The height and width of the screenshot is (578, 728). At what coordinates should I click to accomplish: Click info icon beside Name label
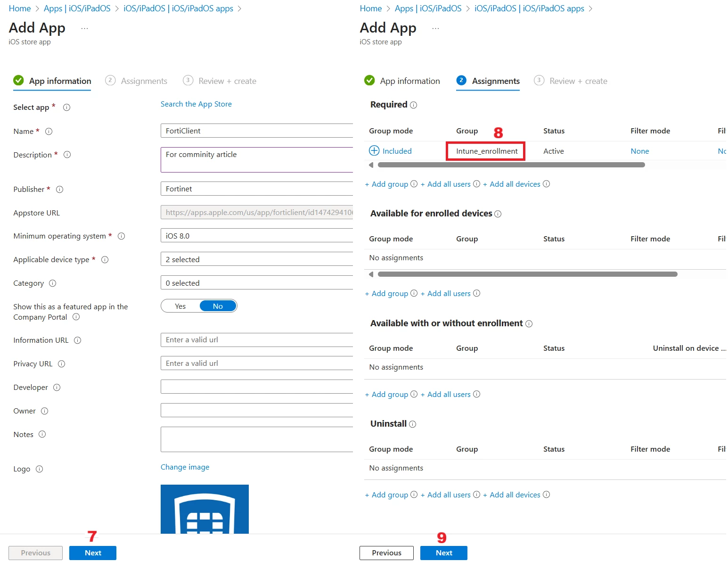click(49, 132)
